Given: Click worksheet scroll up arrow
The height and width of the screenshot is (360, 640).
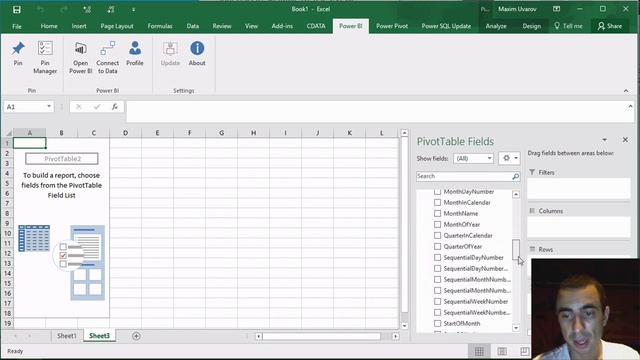Looking at the screenshot, I should point(404,133).
